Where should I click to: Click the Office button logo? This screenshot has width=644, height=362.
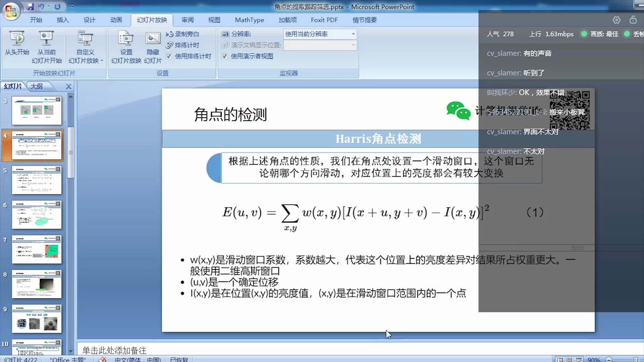pyautogui.click(x=11, y=11)
